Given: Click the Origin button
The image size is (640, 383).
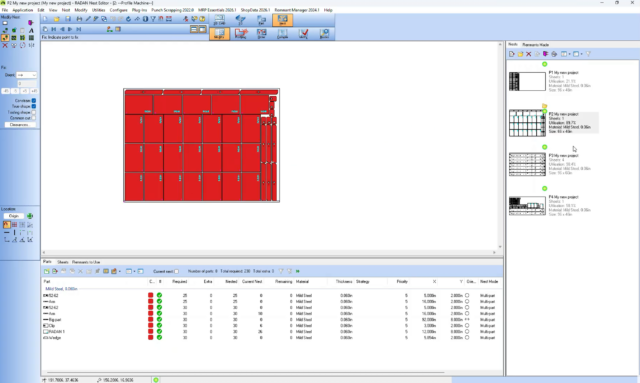Looking at the screenshot, I should click(14, 216).
